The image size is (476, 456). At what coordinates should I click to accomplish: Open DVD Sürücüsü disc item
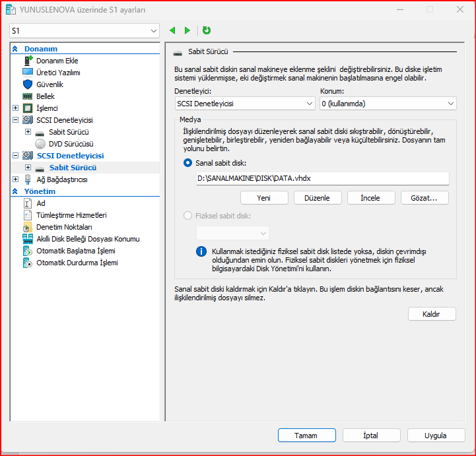coord(40,144)
